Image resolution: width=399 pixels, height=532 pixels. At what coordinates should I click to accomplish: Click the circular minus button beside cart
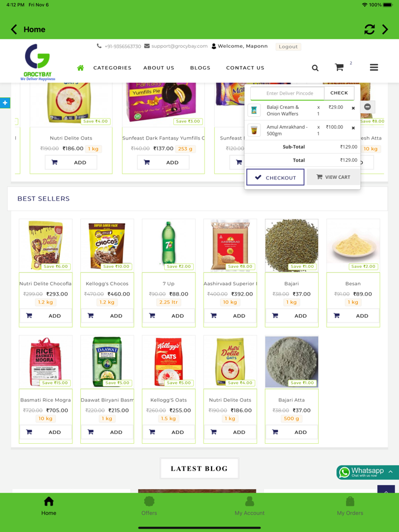click(x=368, y=107)
